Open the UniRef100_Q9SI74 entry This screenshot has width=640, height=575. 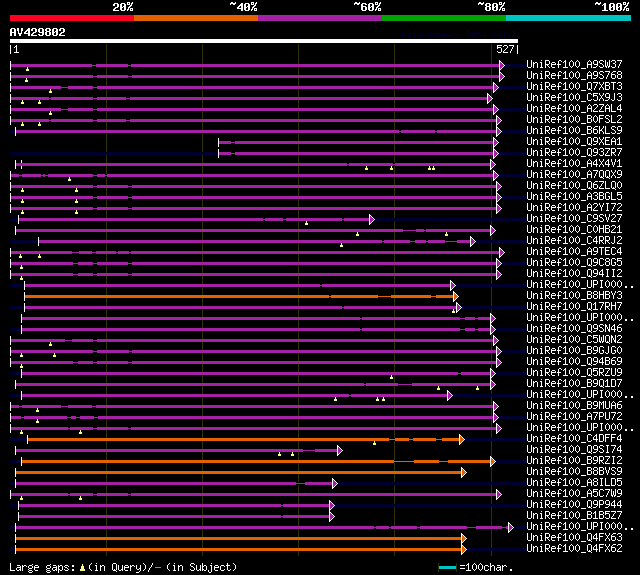click(574, 450)
